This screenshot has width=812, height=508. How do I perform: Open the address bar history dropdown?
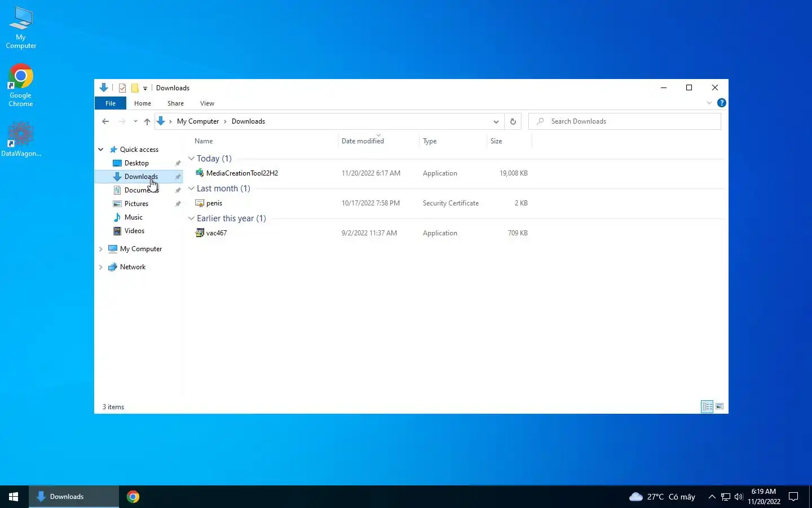click(496, 121)
